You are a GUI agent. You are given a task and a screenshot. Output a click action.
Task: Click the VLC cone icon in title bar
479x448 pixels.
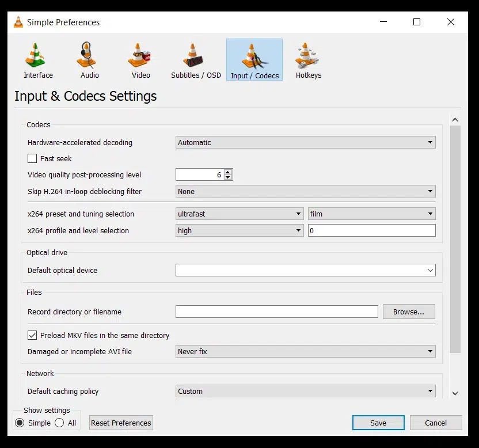tap(18, 22)
